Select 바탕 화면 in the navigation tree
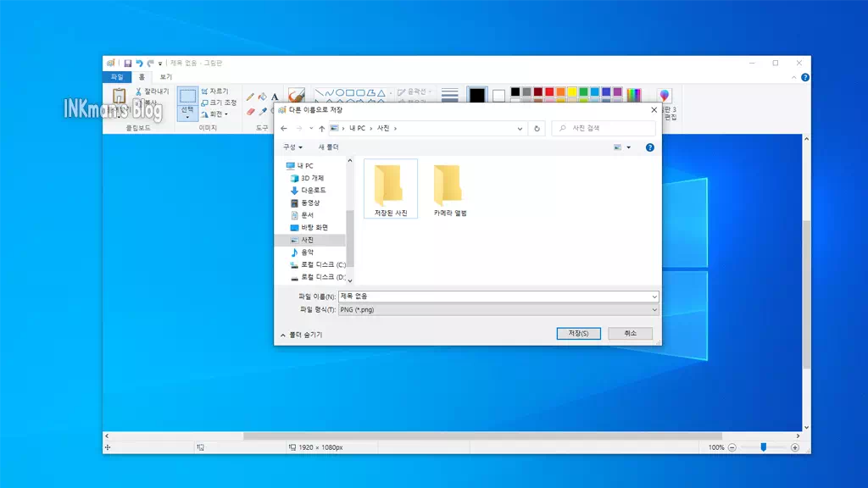 tap(309, 227)
